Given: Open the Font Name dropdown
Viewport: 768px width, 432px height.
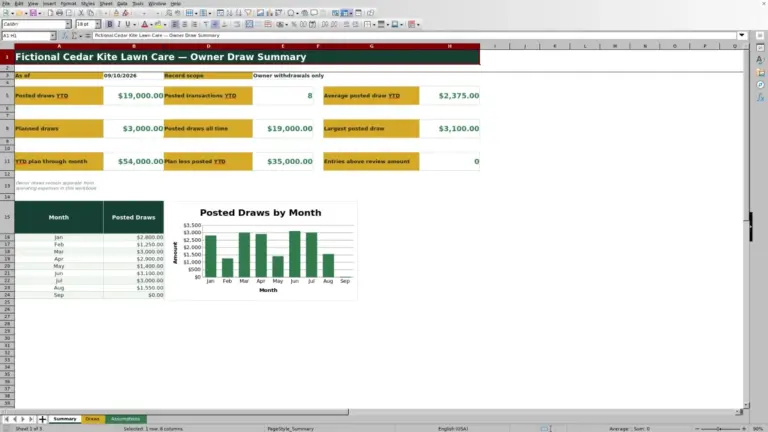Looking at the screenshot, I should (68, 24).
